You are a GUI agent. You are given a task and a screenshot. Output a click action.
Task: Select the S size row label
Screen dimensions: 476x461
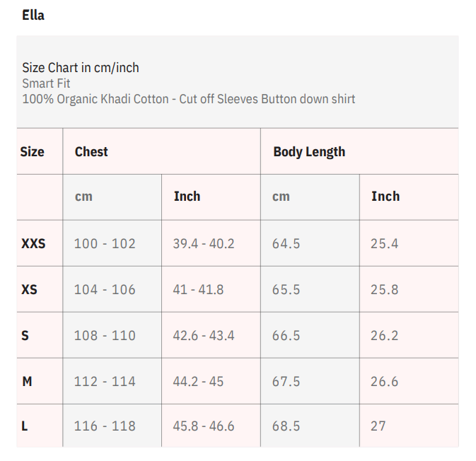pyautogui.click(x=25, y=335)
